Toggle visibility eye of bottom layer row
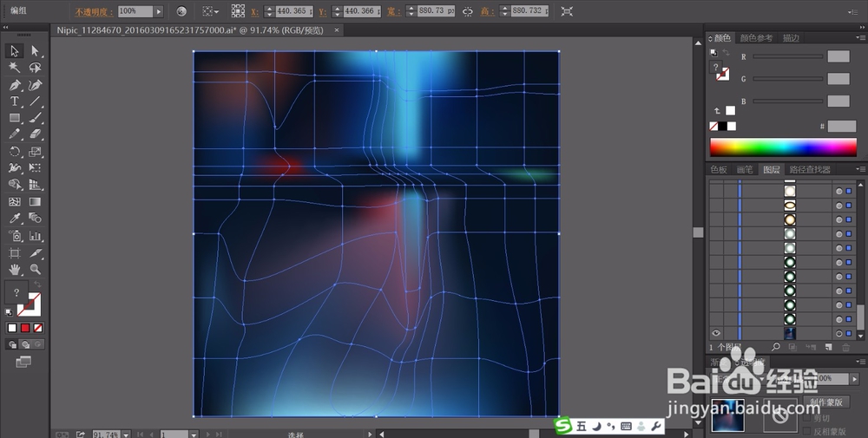868x438 pixels. 716,333
